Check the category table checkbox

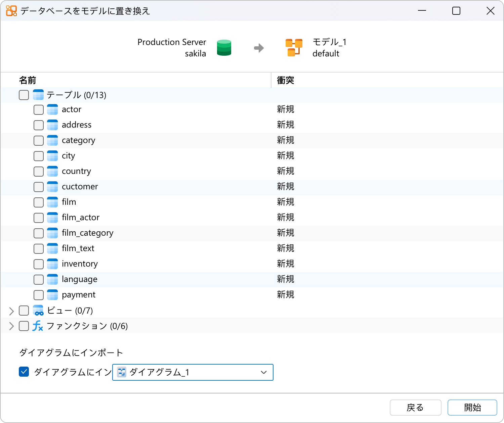click(39, 140)
